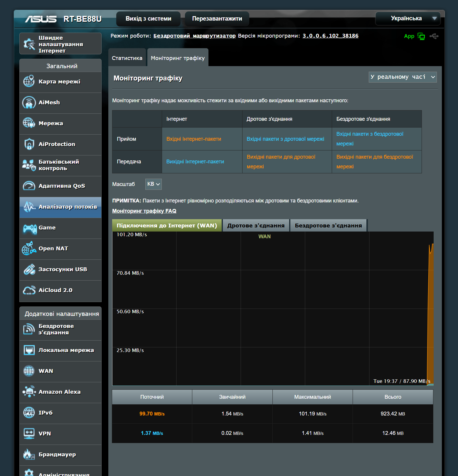Switch to the Статистика tab

[127, 58]
